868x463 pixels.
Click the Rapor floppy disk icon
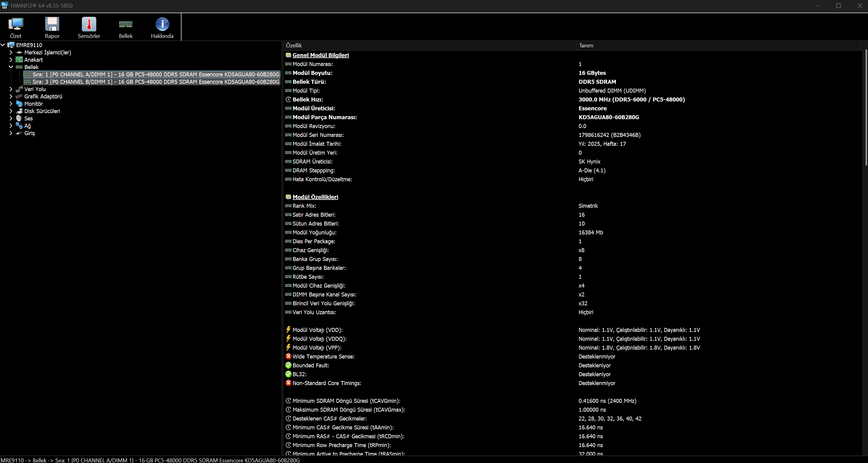click(x=52, y=24)
